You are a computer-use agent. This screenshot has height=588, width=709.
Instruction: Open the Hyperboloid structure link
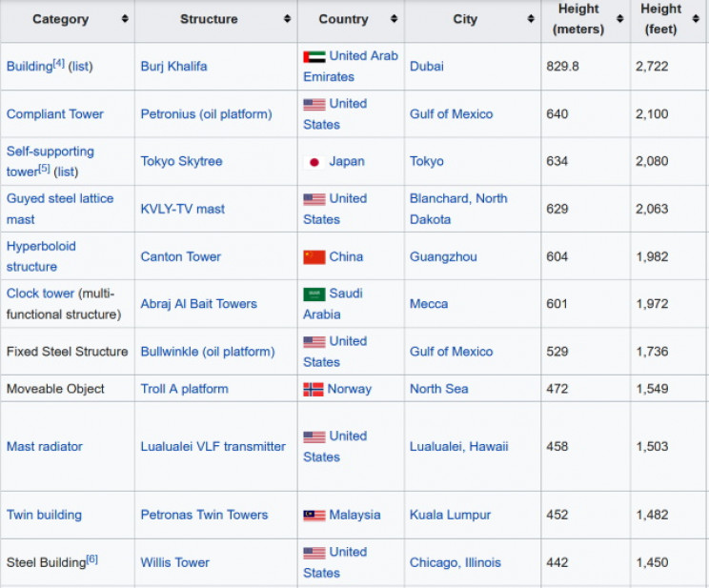coord(41,256)
